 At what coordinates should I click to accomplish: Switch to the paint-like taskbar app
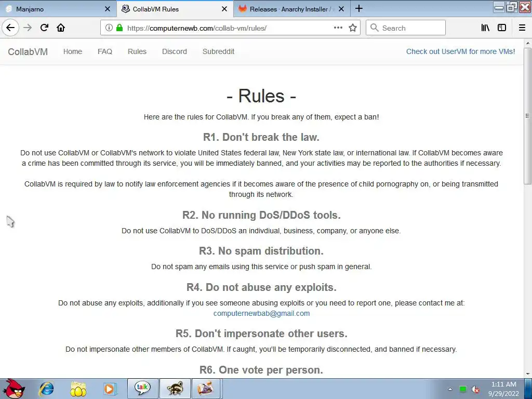[206, 389]
